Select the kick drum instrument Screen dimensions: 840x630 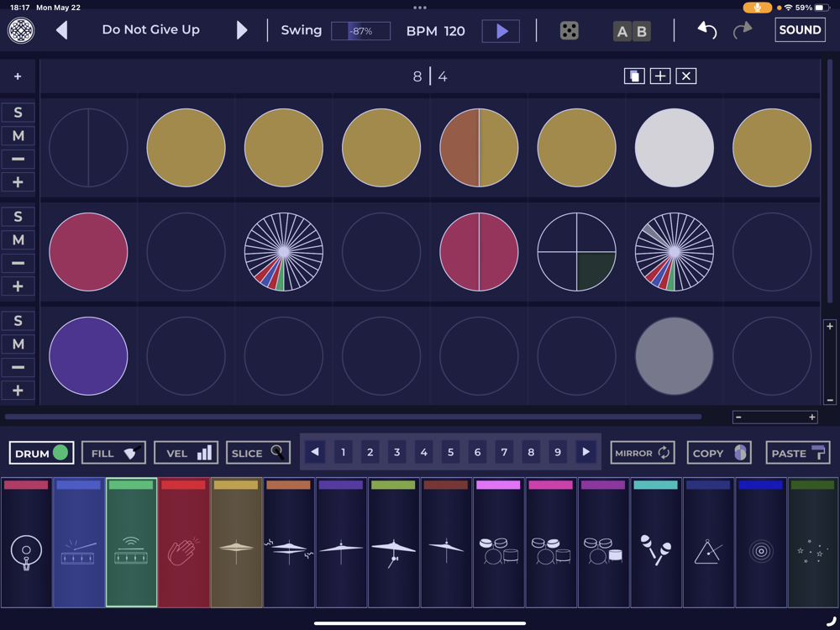pyautogui.click(x=26, y=543)
